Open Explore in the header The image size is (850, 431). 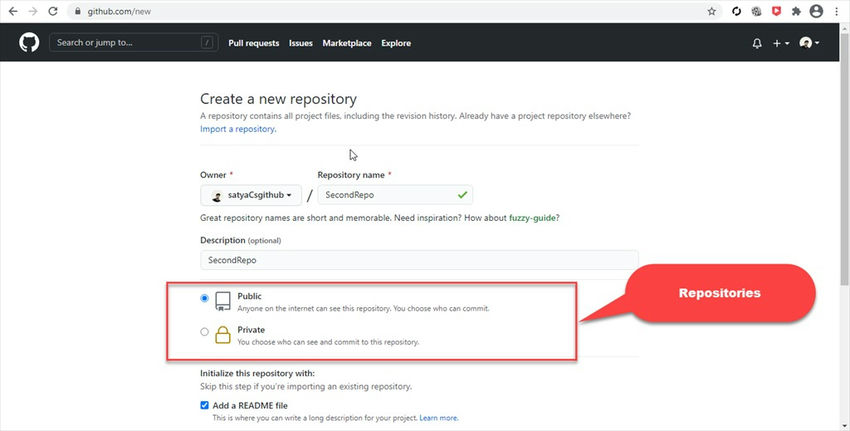coord(396,43)
